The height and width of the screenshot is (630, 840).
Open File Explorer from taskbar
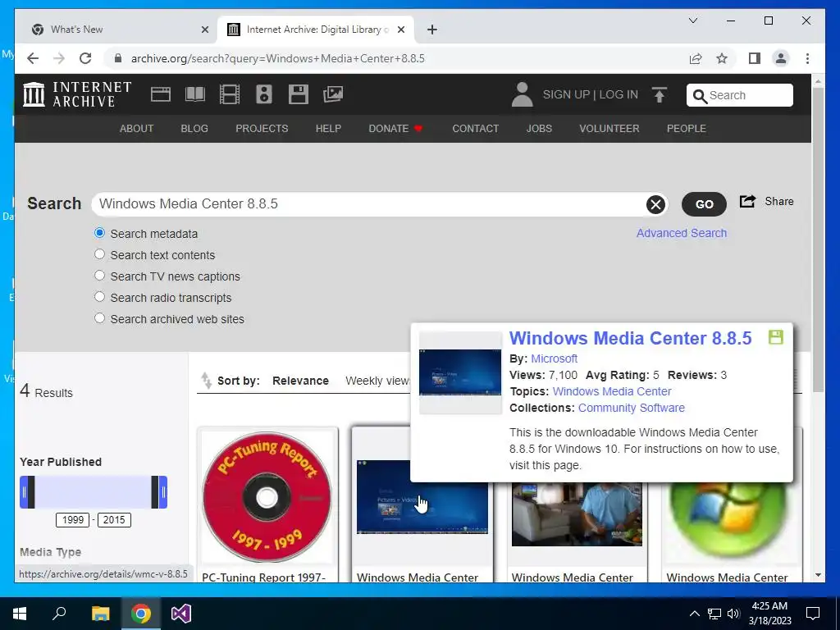100,614
